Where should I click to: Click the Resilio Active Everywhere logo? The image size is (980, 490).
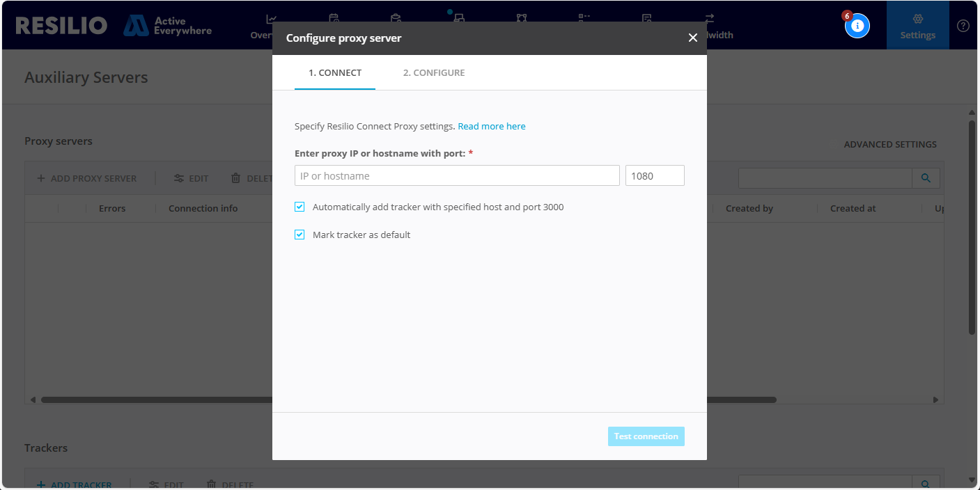114,26
